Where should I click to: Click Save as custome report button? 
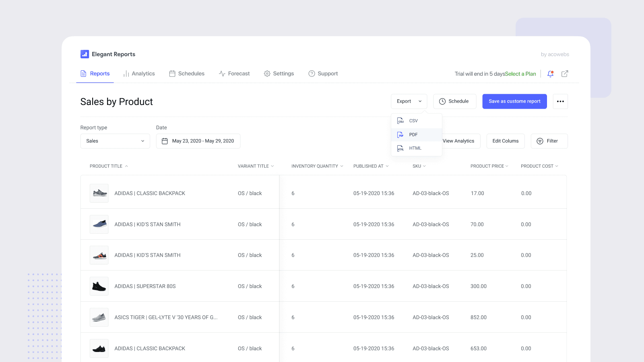tap(514, 101)
